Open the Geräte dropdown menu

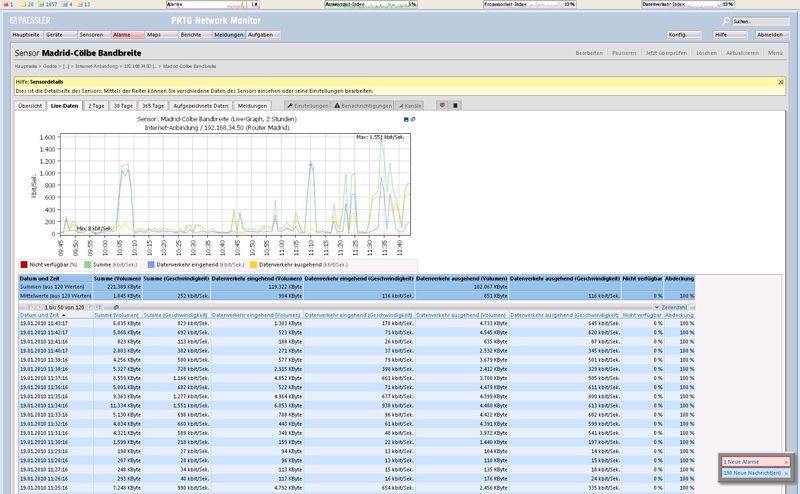pos(58,34)
